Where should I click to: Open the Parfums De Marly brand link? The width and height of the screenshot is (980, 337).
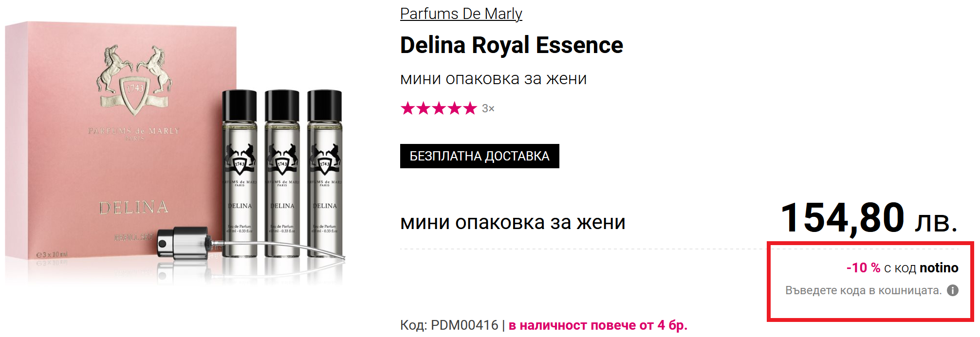(461, 14)
